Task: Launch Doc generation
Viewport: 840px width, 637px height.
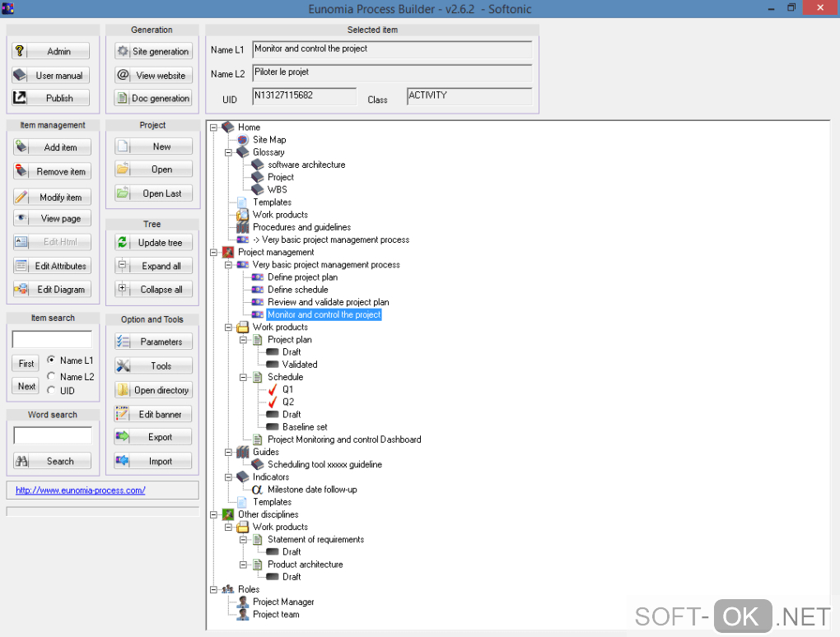Action: tap(153, 98)
